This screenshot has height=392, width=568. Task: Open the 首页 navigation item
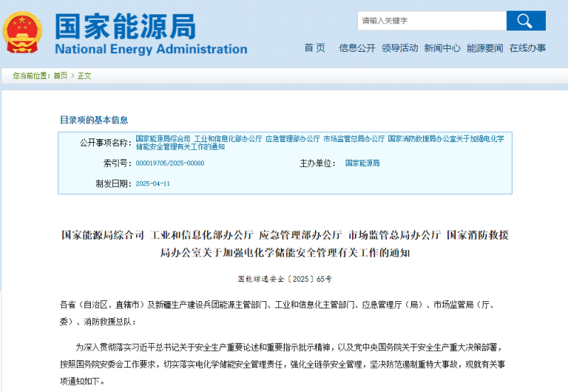(315, 48)
